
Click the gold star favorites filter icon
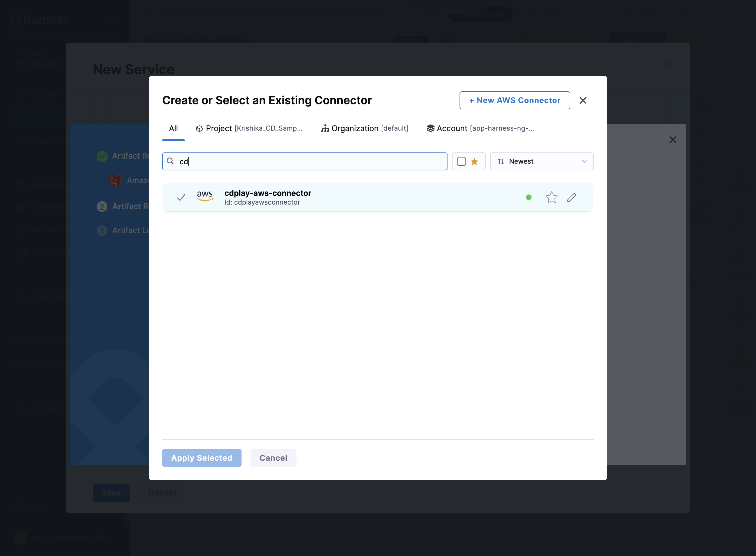click(x=474, y=161)
